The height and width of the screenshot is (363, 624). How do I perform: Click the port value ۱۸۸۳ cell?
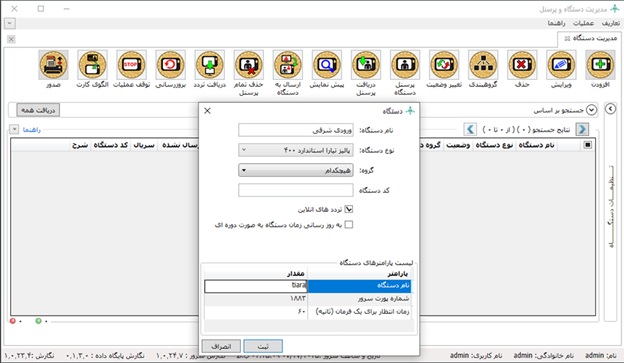tap(256, 299)
